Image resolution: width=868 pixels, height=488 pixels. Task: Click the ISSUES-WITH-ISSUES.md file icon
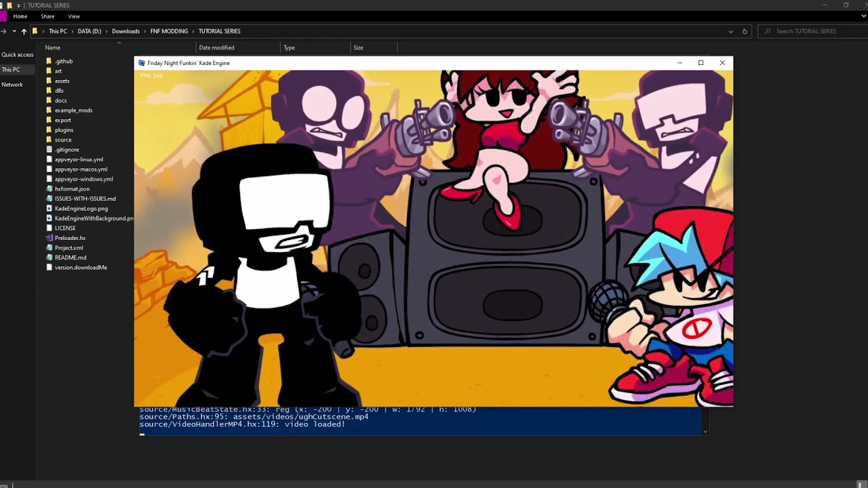point(49,199)
